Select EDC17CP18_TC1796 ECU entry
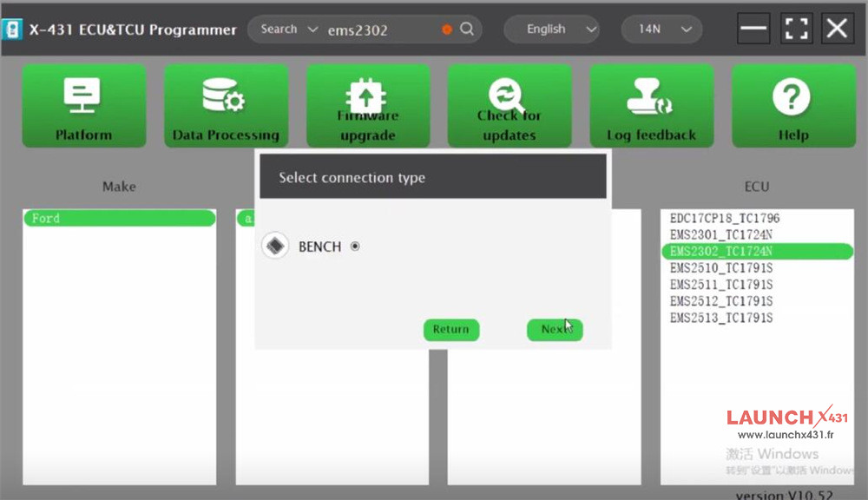 click(x=725, y=218)
